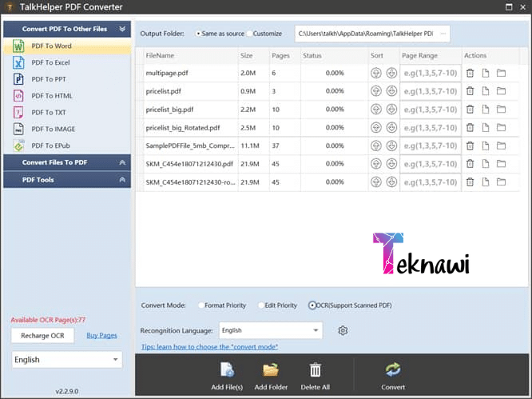Open the file icon for pricelist_big_Rotated.pdf

click(485, 128)
